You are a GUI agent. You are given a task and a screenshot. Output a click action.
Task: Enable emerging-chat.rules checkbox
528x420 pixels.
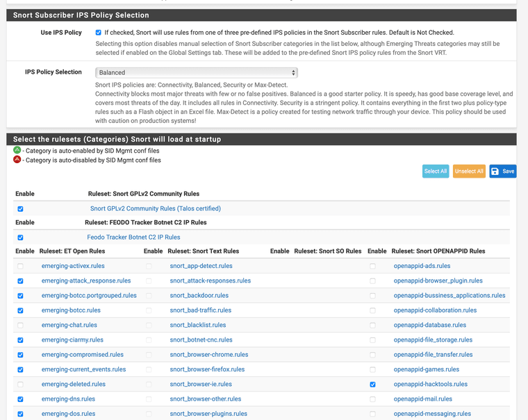pos(20,326)
